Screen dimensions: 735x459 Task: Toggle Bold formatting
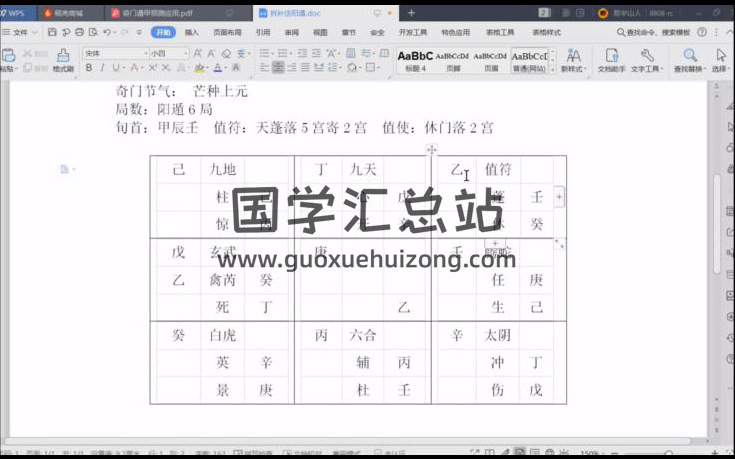pos(89,68)
